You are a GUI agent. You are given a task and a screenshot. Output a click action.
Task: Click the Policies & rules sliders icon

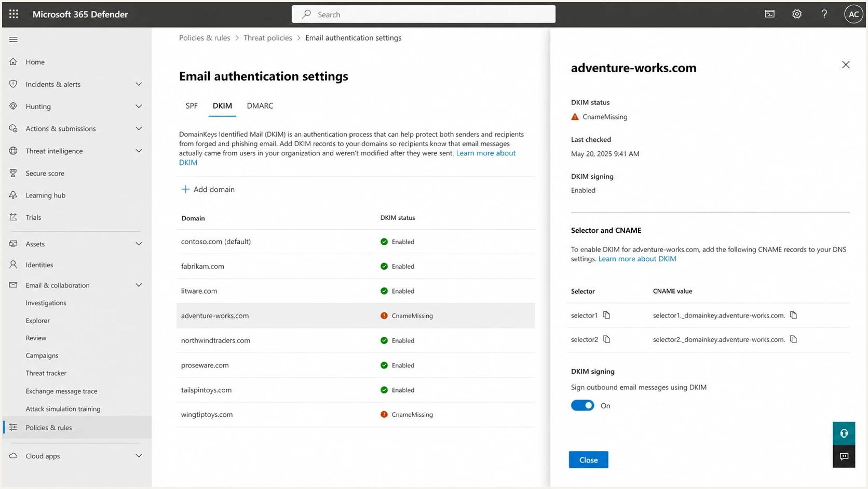click(13, 427)
